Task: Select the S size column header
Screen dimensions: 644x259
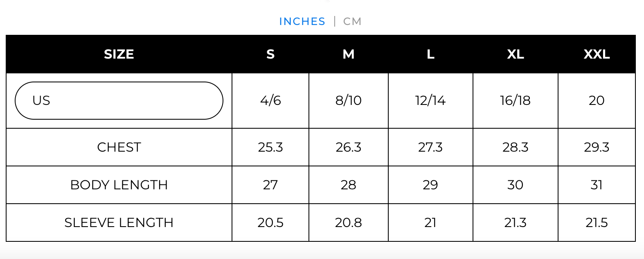Action: (270, 54)
